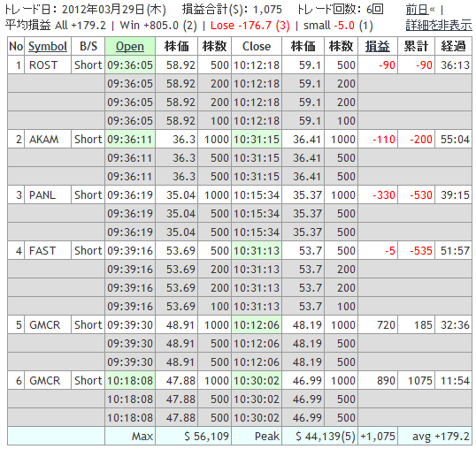Click open time 09:36:19 in PANL row

[130, 195]
